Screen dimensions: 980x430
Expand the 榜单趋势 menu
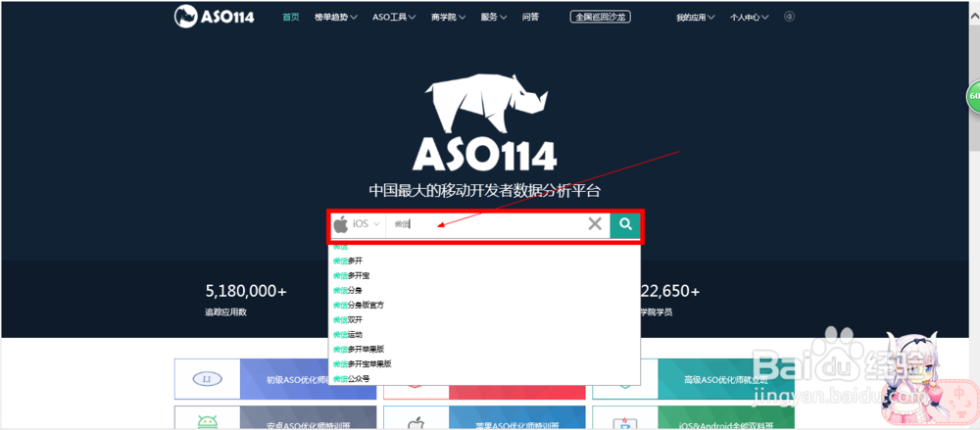coord(335,18)
